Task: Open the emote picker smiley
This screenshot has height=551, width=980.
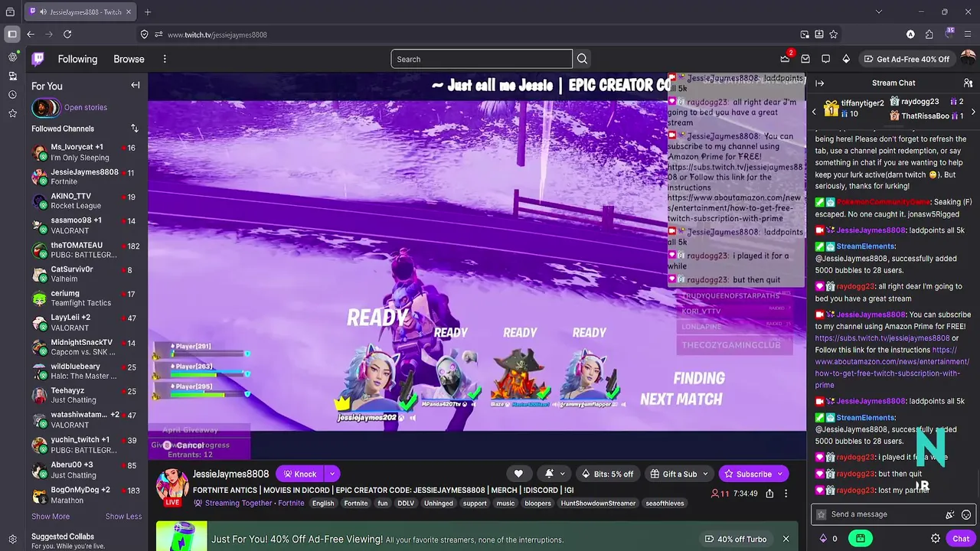Action: [x=966, y=514]
